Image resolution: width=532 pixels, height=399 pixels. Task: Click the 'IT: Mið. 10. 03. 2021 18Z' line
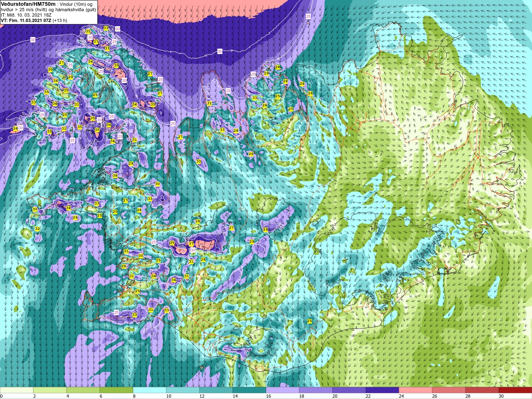click(27, 15)
